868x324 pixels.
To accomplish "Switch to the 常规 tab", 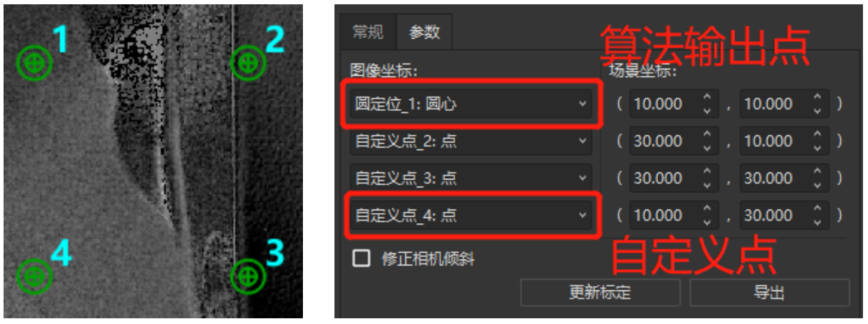I will click(368, 32).
